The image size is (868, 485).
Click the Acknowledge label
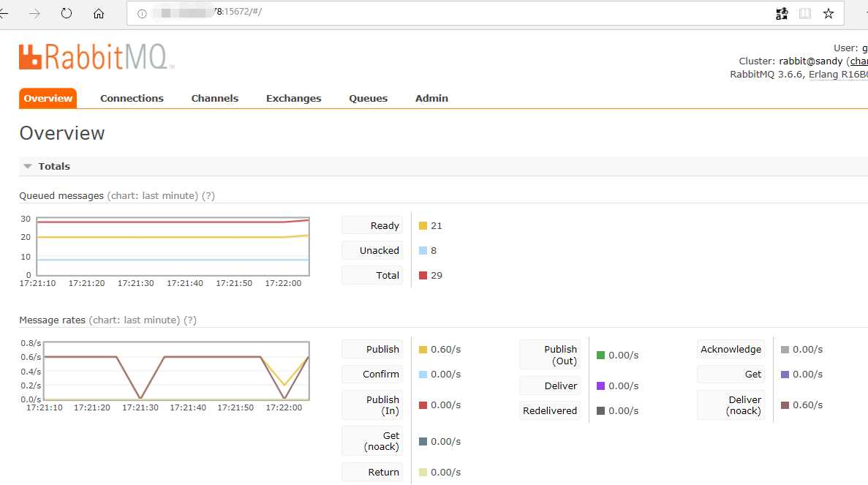[731, 350]
